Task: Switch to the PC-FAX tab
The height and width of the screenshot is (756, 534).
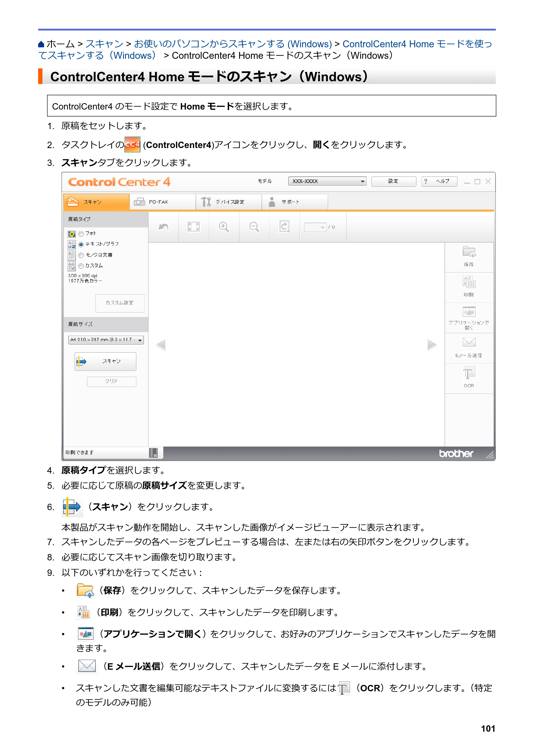Action: pos(163,202)
